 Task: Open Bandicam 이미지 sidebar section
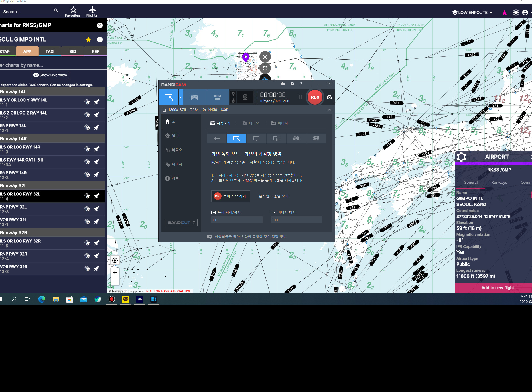click(181, 164)
